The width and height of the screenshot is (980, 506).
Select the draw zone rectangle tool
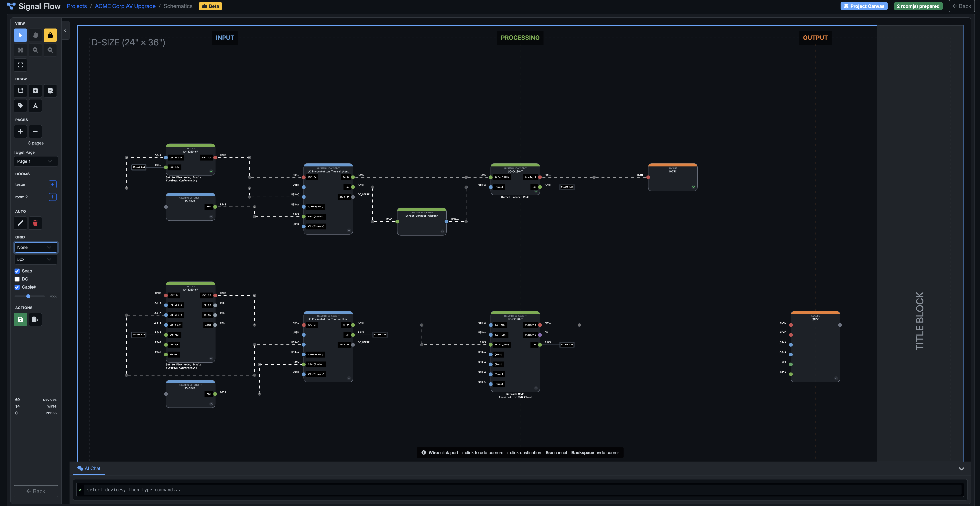coord(21,91)
